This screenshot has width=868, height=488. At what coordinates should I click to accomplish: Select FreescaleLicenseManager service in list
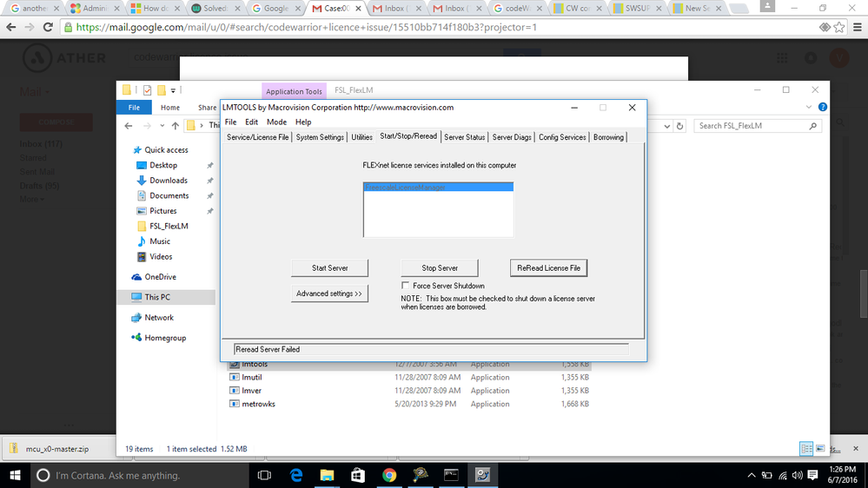pyautogui.click(x=439, y=187)
